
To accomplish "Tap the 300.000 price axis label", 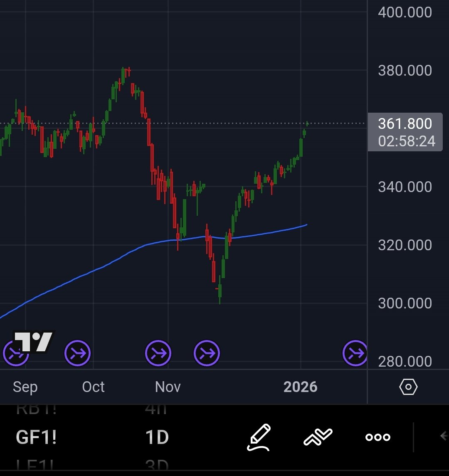I will tap(405, 303).
